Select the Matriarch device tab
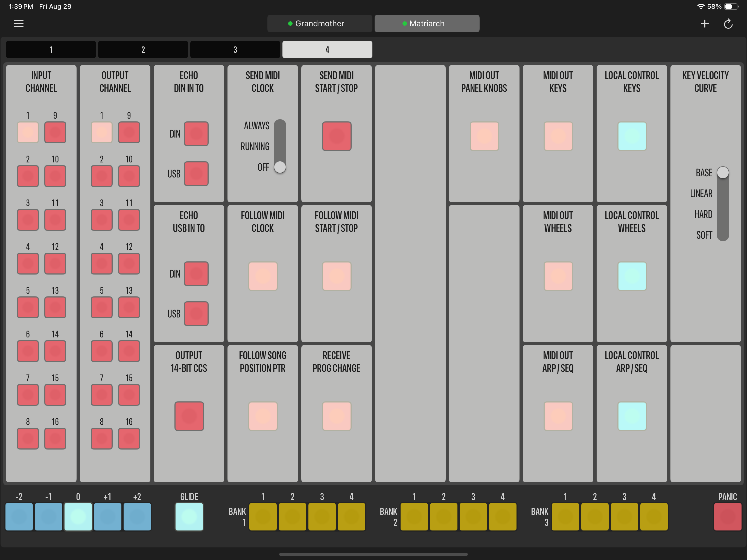The height and width of the screenshot is (560, 747). [x=427, y=23]
